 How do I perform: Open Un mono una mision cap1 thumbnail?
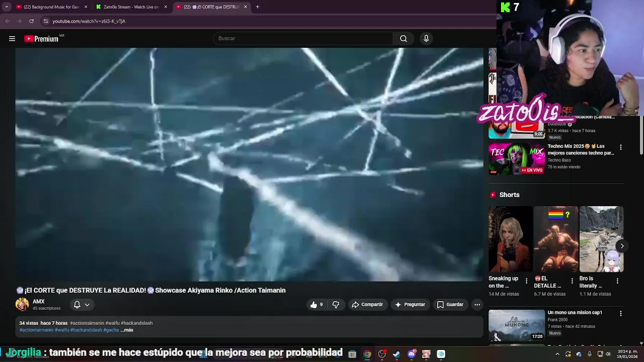coord(517,325)
